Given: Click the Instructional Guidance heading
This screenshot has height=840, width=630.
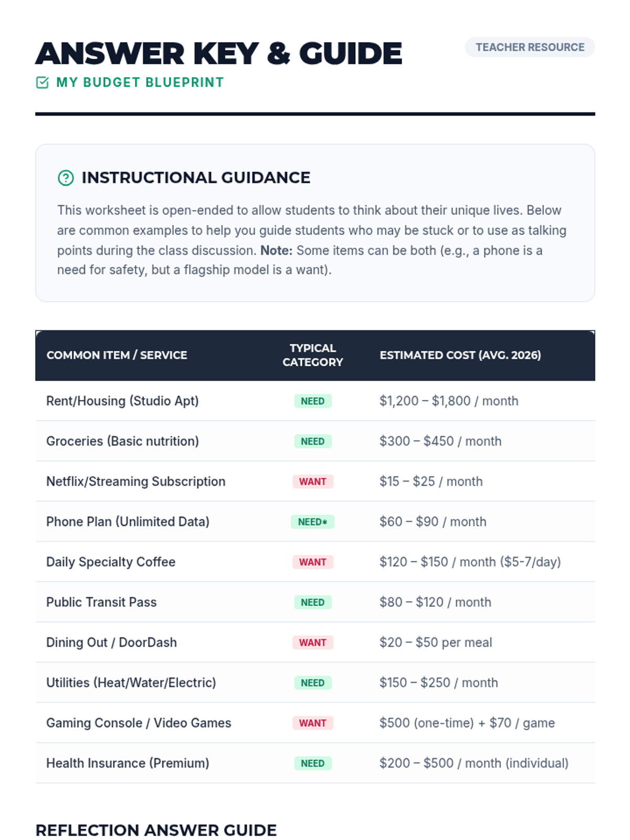Looking at the screenshot, I should click(196, 178).
